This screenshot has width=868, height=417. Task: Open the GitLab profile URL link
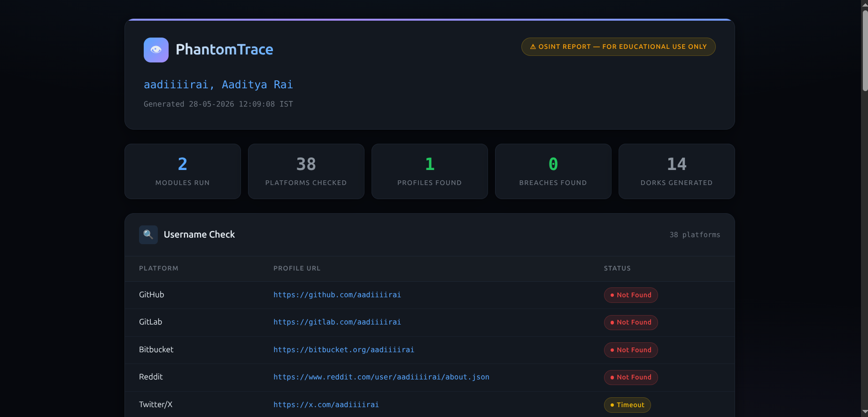coord(337,322)
